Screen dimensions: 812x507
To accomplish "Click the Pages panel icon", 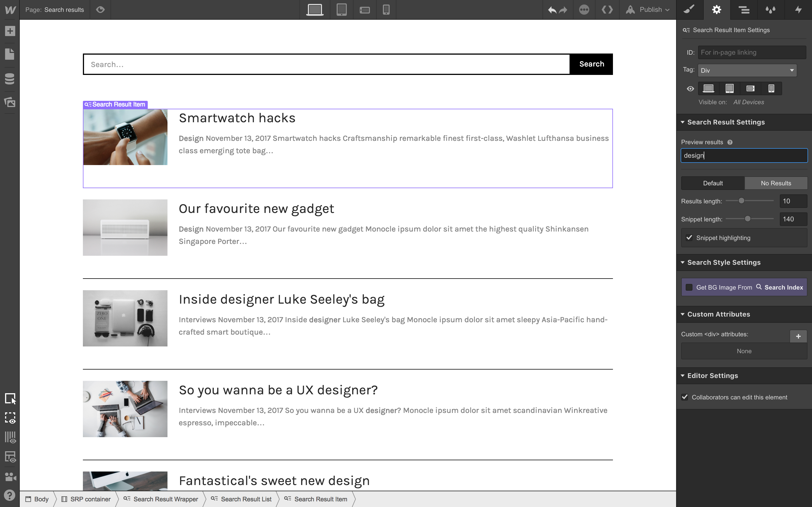I will tap(10, 54).
